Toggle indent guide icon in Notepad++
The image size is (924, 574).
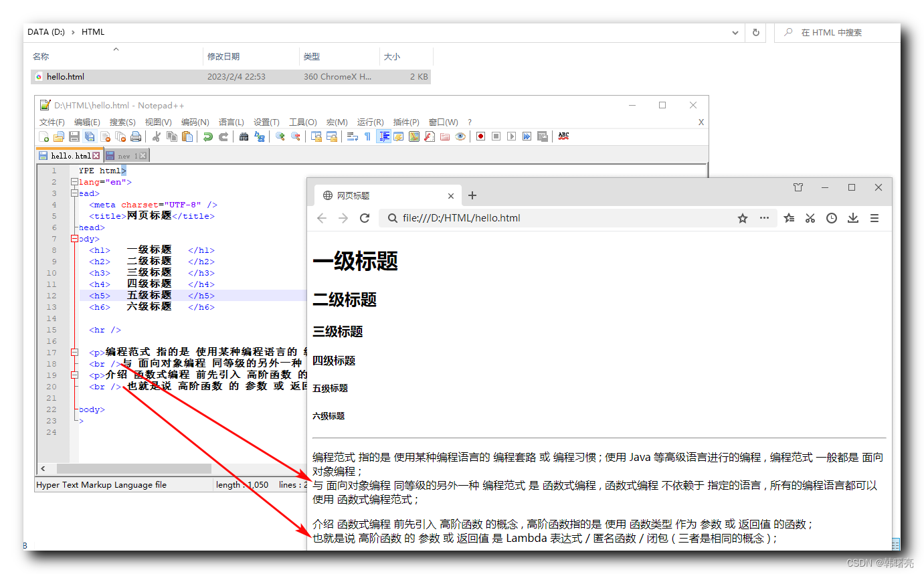point(385,136)
